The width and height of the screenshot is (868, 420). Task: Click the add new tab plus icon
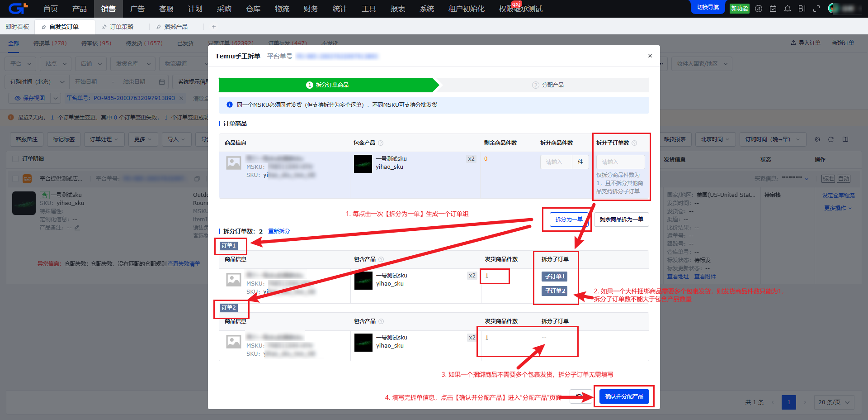point(214,27)
